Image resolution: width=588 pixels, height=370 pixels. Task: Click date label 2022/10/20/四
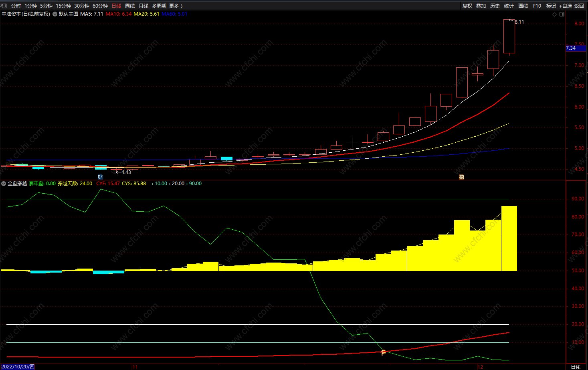pos(18,367)
